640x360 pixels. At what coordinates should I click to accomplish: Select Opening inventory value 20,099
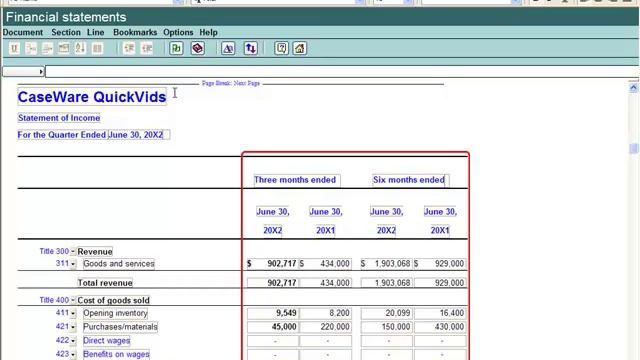point(386,313)
